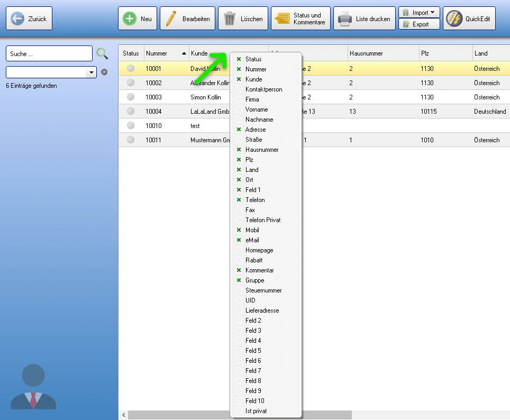
Task: Select Steuernummer in the column menu
Action: click(263, 290)
